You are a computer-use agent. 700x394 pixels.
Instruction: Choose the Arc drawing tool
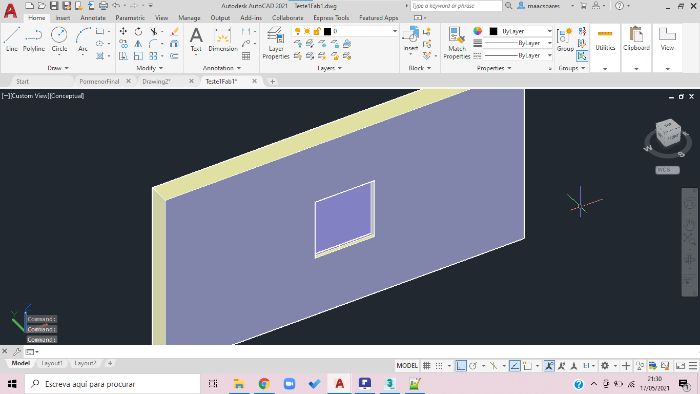[83, 39]
